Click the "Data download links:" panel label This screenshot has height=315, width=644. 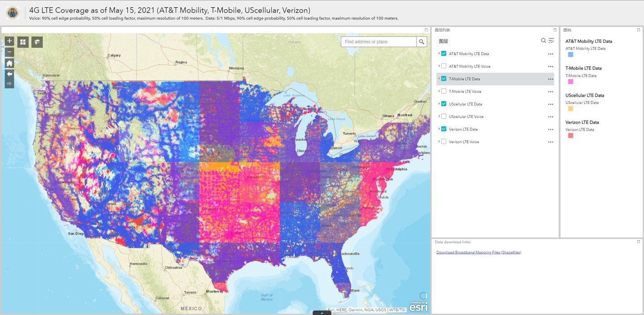(x=453, y=242)
